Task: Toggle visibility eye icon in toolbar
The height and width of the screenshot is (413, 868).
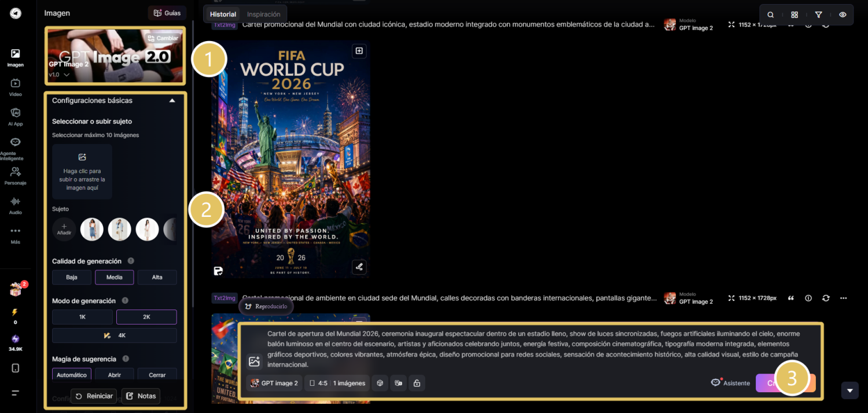Action: point(843,15)
